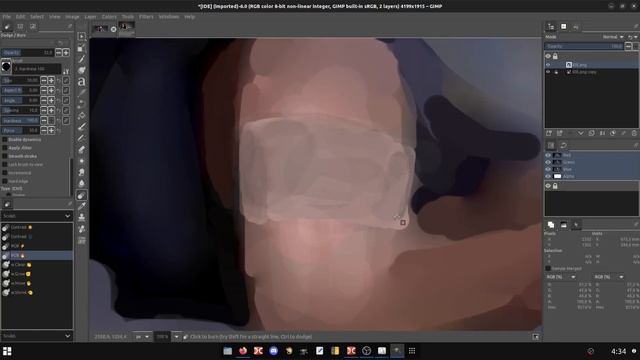Link Size to brush native size icon
The image size is (640, 360).
pos(66,81)
